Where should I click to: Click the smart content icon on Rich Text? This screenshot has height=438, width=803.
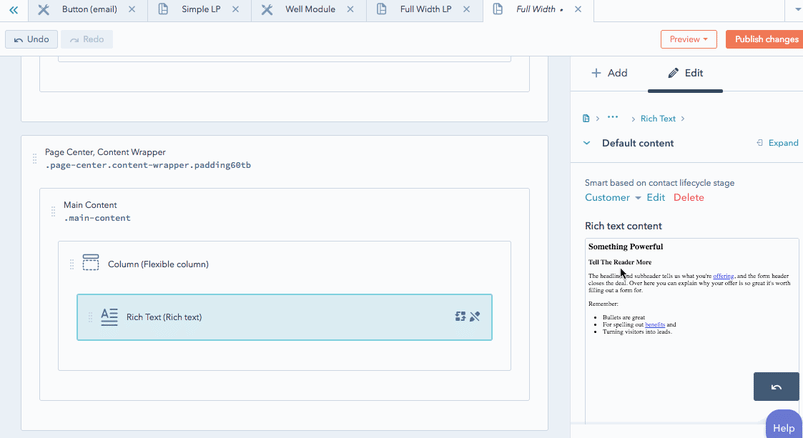click(460, 317)
